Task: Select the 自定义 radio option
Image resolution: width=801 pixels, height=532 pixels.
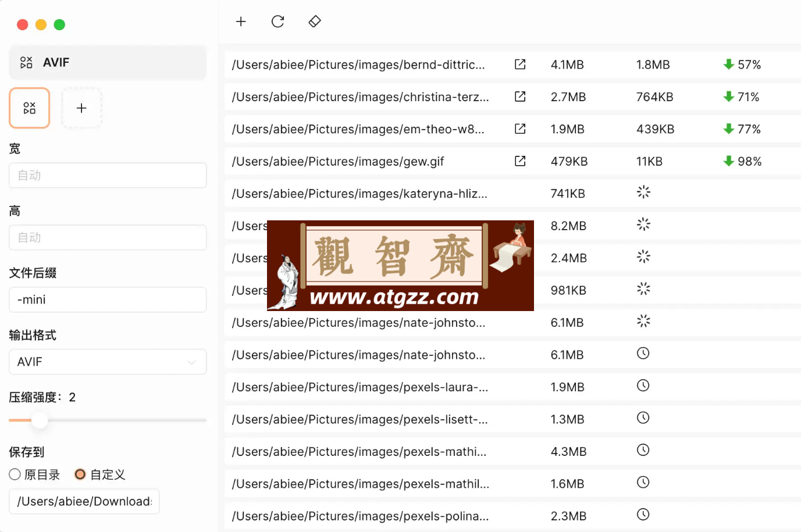Action: (80, 474)
